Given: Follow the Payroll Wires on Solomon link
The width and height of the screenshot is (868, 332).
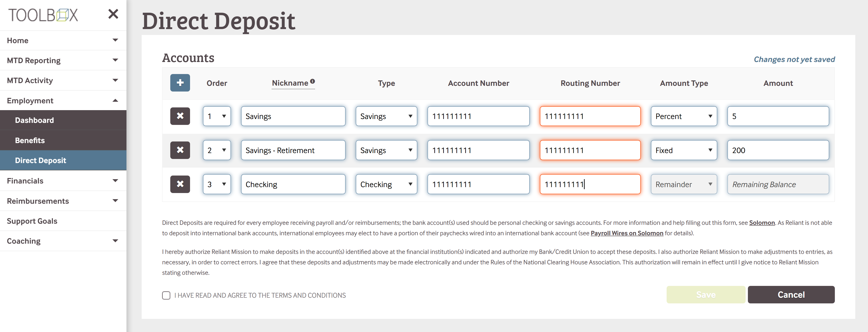Looking at the screenshot, I should click(x=627, y=233).
